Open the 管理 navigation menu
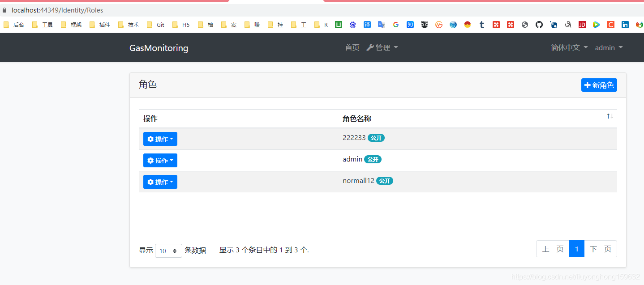Viewport: 644px width, 285px height. click(x=382, y=47)
